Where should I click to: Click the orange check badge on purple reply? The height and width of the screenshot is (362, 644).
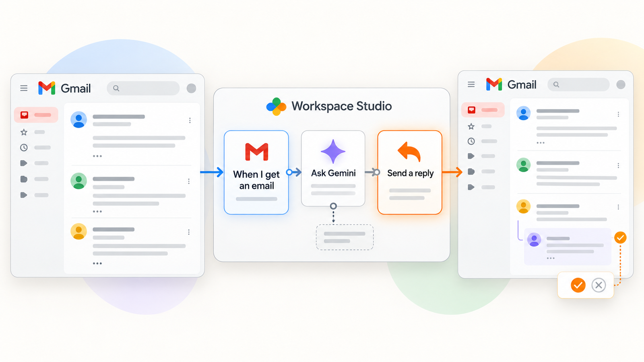pos(620,238)
